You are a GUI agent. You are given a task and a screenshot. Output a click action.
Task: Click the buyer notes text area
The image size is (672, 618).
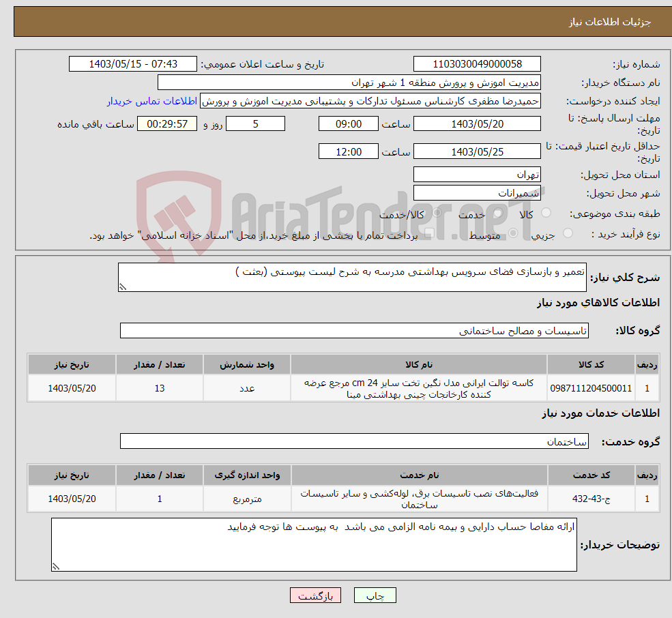pyautogui.click(x=314, y=544)
